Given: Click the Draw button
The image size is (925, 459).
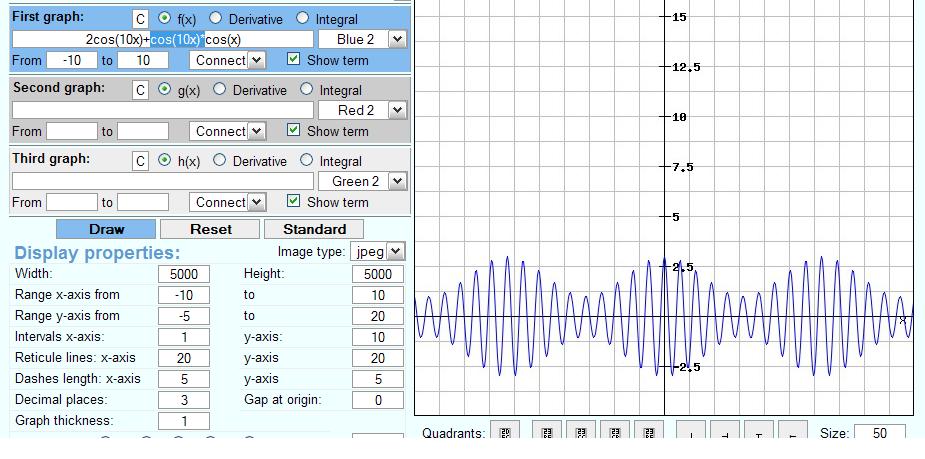Looking at the screenshot, I should (106, 229).
